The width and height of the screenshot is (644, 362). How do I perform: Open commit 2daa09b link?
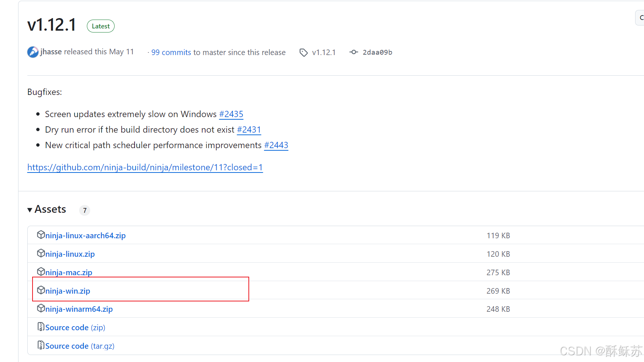pyautogui.click(x=377, y=52)
